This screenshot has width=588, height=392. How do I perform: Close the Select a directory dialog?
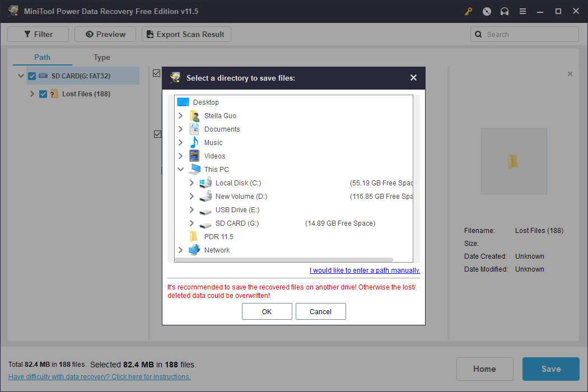pos(413,78)
